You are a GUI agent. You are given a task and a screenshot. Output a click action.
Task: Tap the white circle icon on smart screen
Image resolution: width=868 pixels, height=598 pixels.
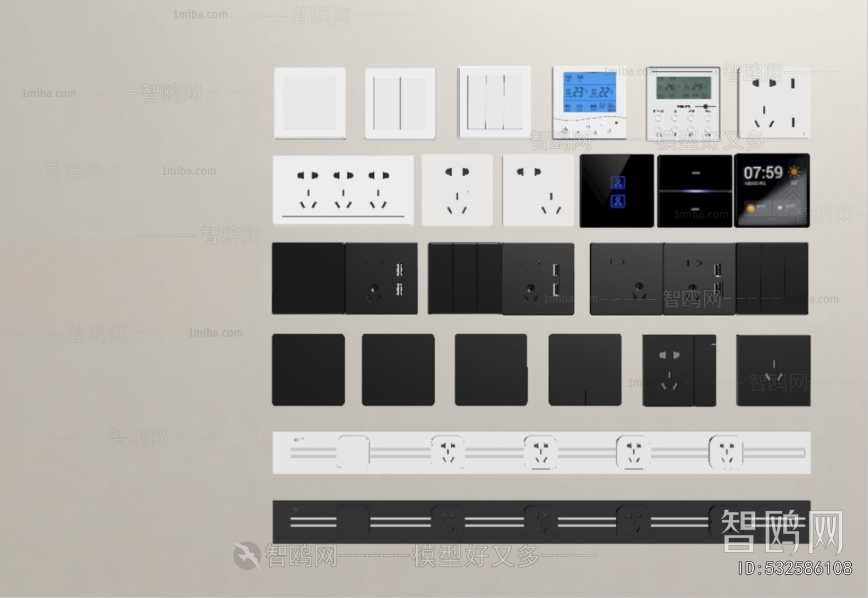(x=779, y=208)
